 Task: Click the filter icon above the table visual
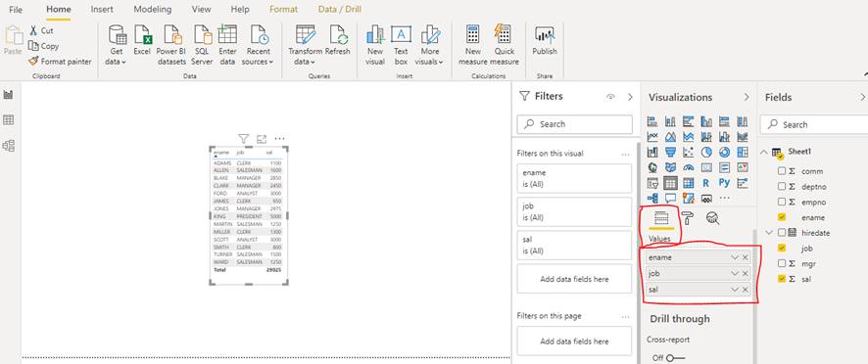244,139
